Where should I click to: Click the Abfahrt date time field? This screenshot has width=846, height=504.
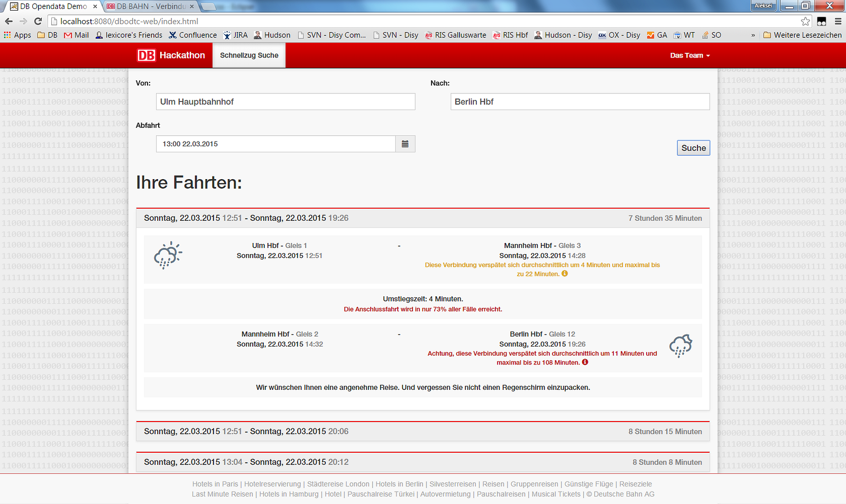(x=275, y=144)
